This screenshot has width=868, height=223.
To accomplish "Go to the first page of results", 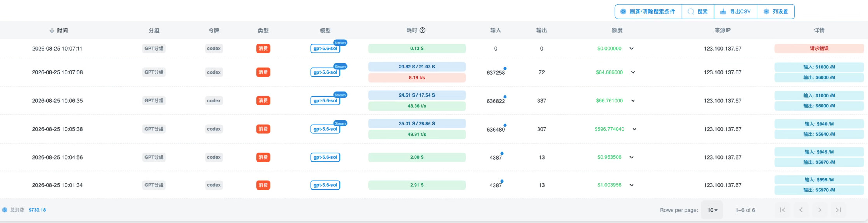I will 782,210.
